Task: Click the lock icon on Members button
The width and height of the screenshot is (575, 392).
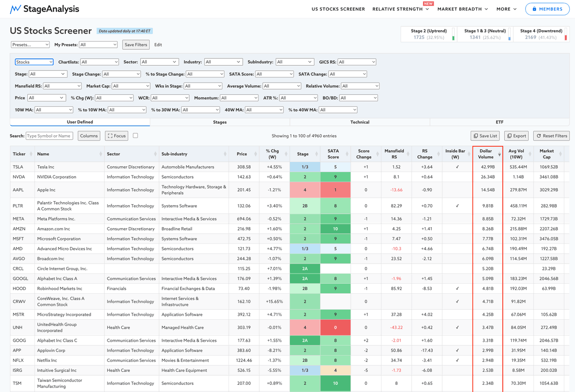Action: 534,9
